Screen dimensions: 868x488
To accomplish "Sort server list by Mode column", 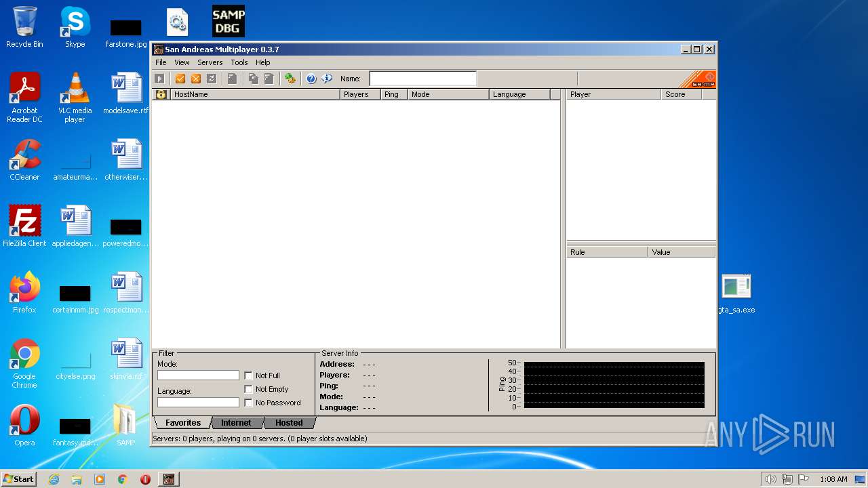I will (x=448, y=94).
